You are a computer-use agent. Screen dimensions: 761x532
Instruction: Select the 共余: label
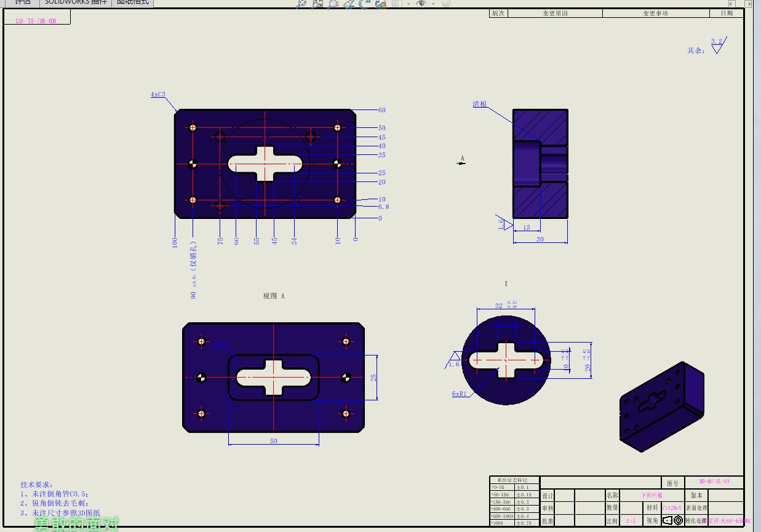point(696,50)
